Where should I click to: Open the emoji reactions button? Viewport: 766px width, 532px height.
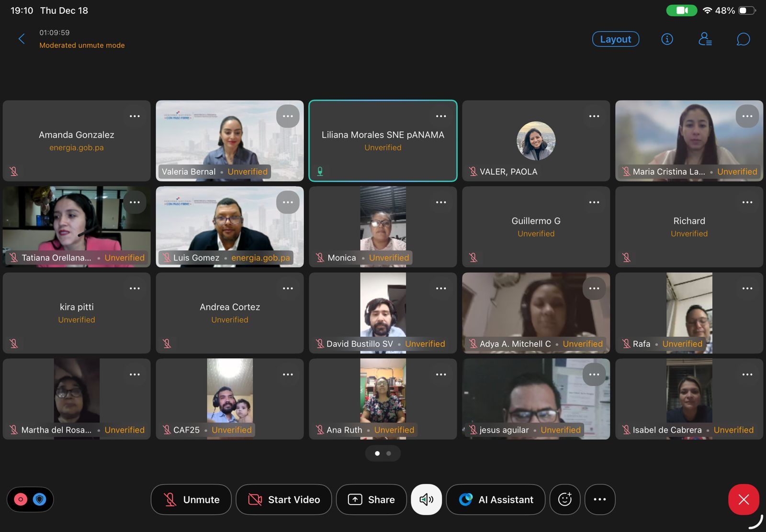tap(565, 499)
